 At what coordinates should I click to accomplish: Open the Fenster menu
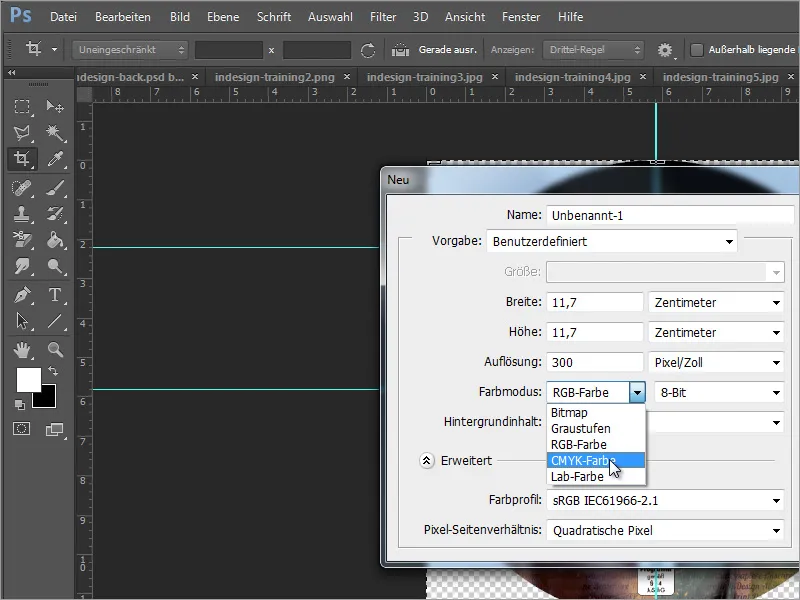521,17
